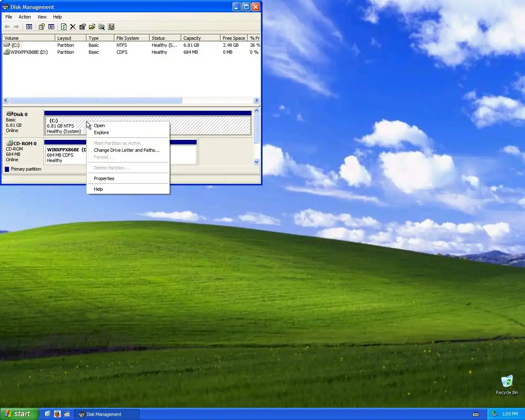Click the Delete (X) toolbar icon

coord(73,27)
